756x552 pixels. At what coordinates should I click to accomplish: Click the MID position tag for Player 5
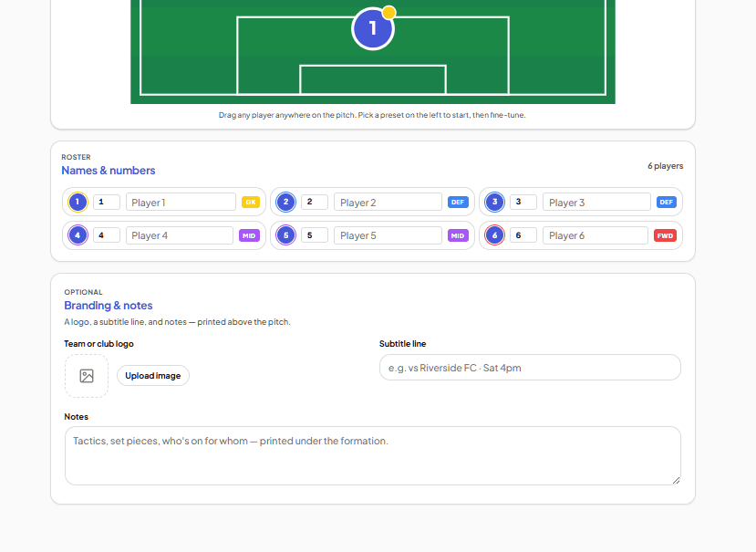[x=458, y=235]
